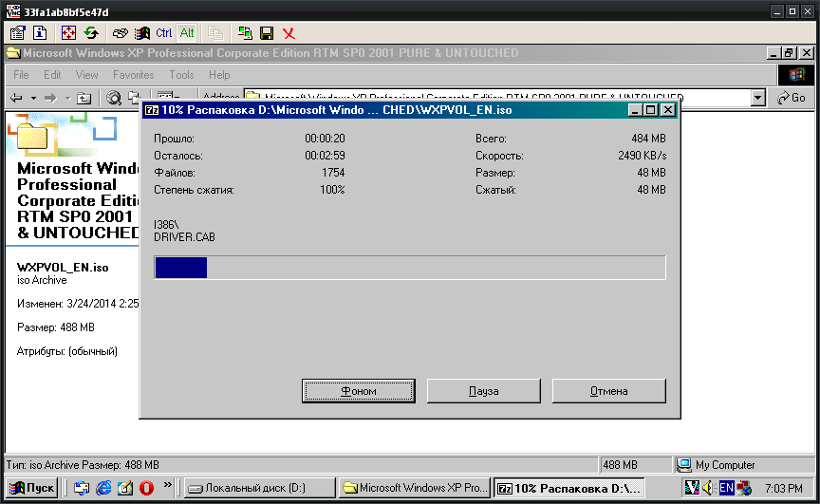
Task: Launch Opera from quick launch
Action: [x=146, y=488]
